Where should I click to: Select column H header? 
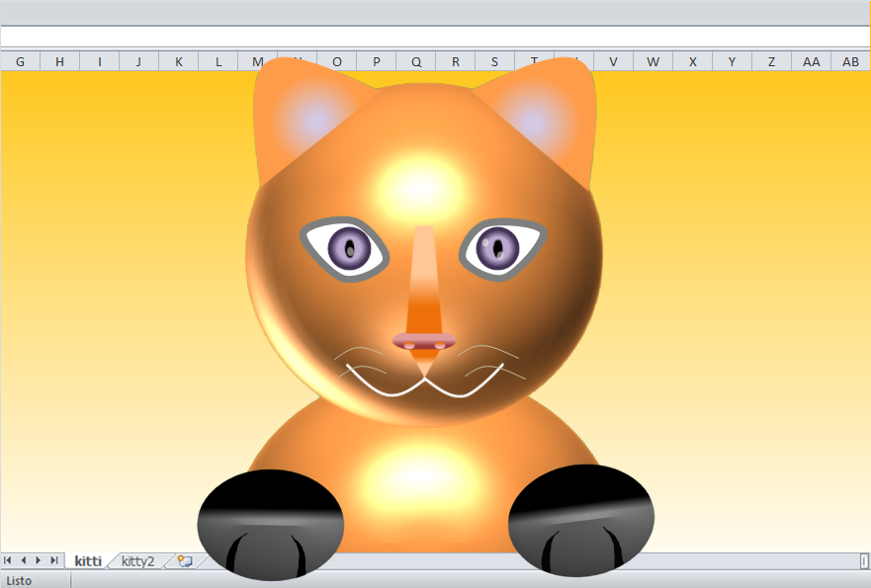tap(59, 61)
